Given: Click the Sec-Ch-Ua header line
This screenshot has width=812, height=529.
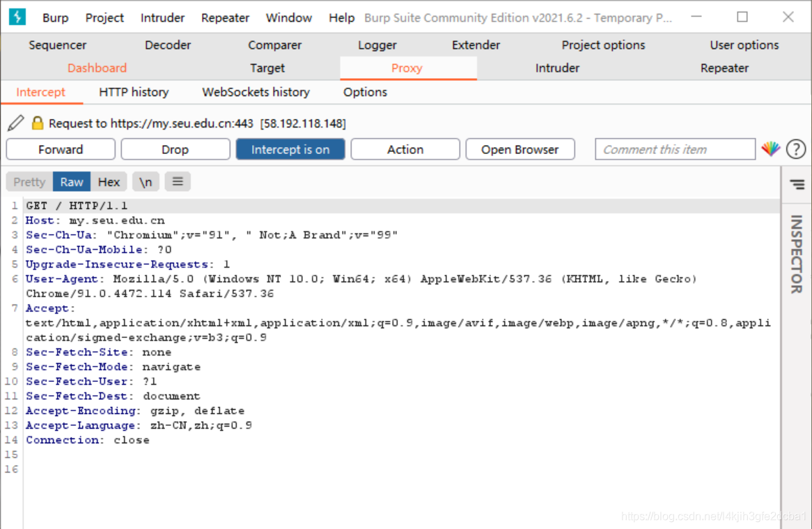Looking at the screenshot, I should point(212,235).
